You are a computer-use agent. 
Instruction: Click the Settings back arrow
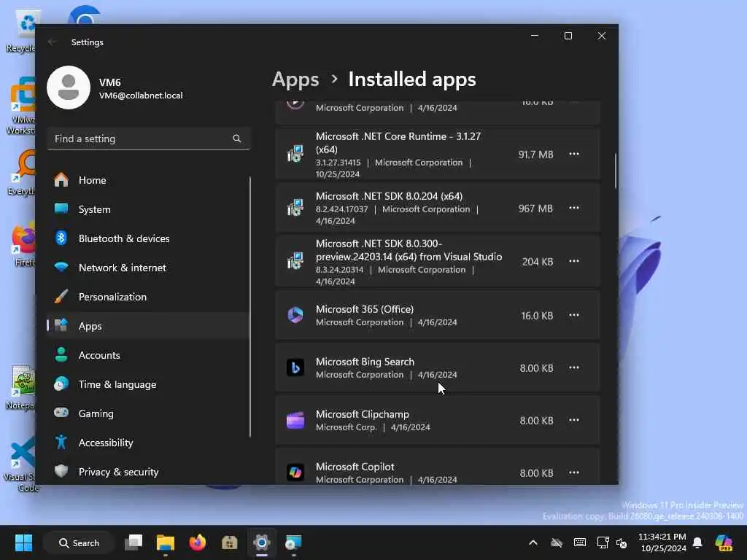(x=52, y=42)
